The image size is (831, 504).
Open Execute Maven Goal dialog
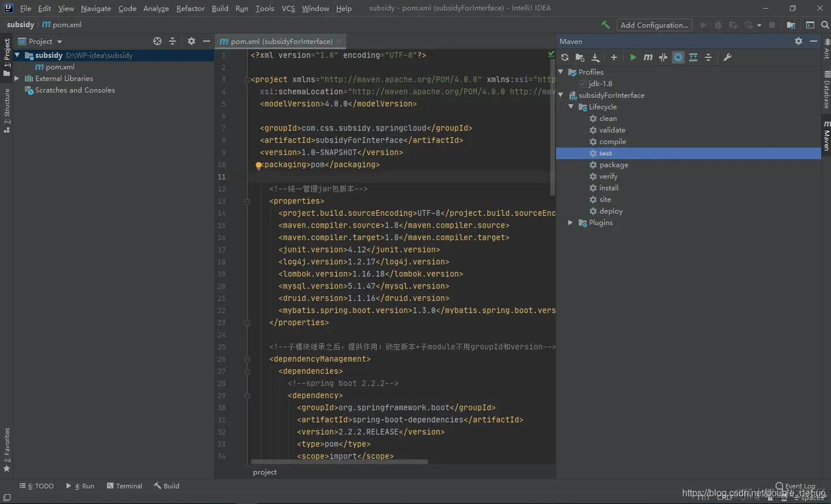648,57
